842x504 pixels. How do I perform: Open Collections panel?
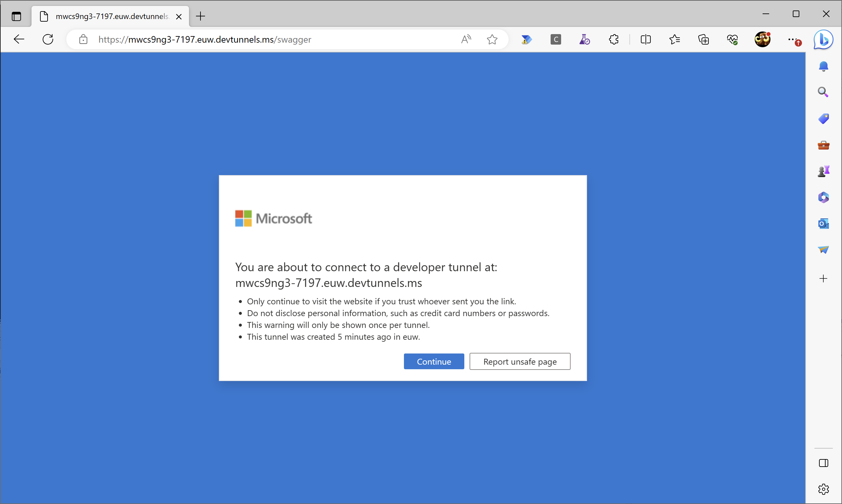[x=704, y=39]
